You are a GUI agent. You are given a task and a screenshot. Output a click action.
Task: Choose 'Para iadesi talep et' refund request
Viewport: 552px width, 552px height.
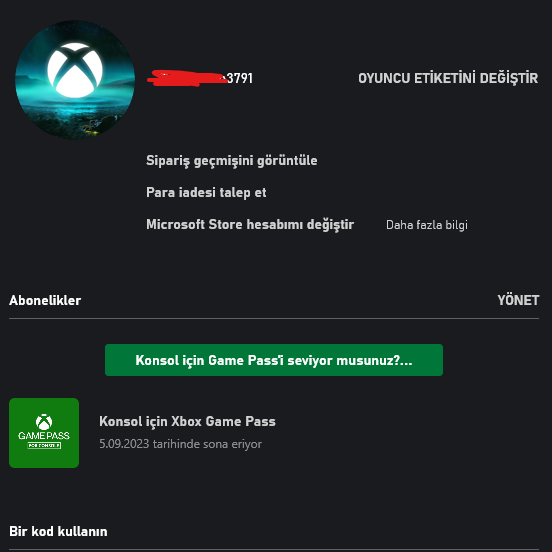[206, 193]
